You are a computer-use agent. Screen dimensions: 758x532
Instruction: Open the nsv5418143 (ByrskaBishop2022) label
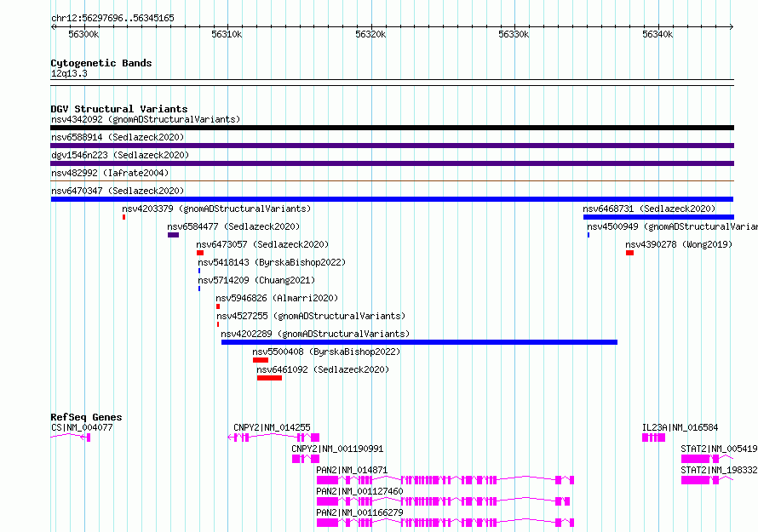click(273, 262)
